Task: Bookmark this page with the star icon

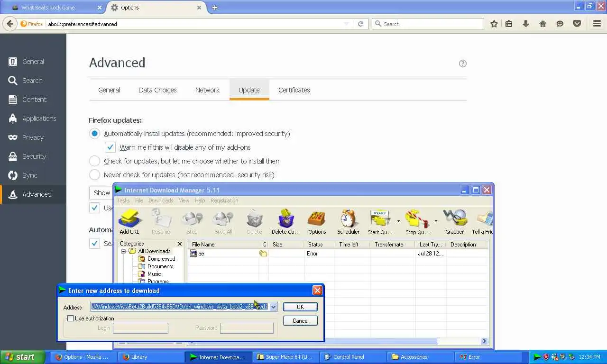Action: point(494,24)
